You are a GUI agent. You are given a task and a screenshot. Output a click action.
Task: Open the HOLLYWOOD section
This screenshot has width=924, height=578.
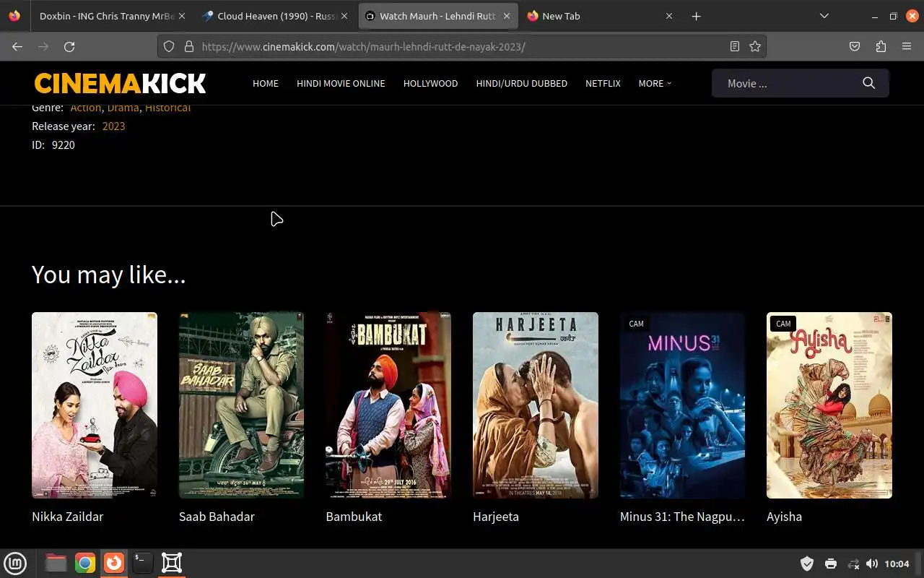click(430, 83)
